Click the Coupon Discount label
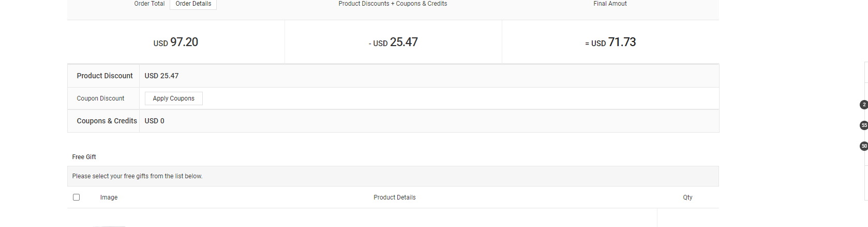The width and height of the screenshot is (868, 227). pos(100,98)
